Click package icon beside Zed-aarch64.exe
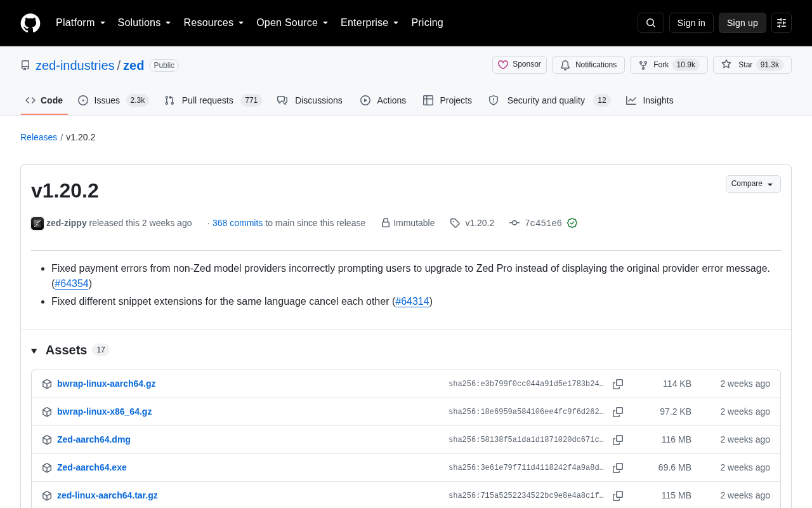Viewport: 812px width, 508px height. click(x=47, y=468)
